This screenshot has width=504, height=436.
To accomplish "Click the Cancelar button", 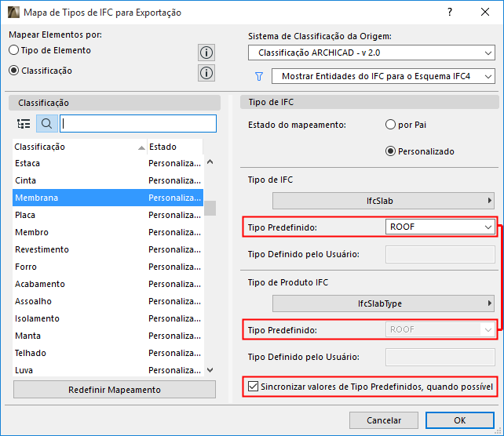I will (384, 420).
